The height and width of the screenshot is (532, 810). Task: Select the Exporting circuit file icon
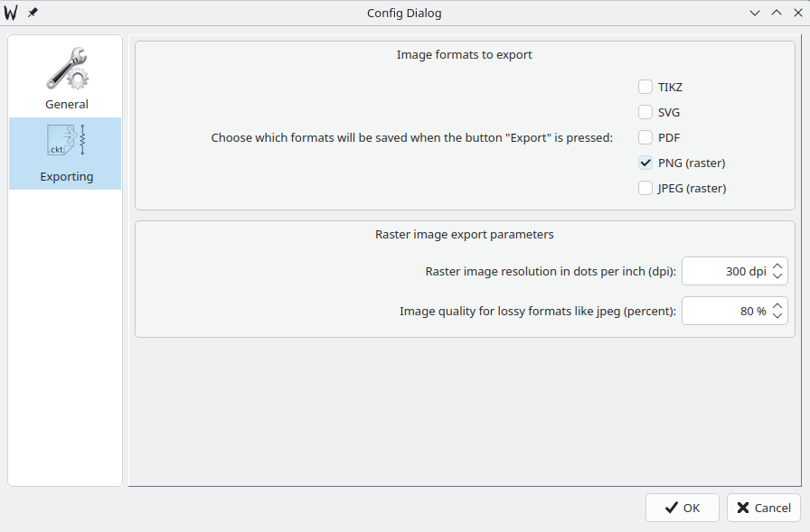pos(66,140)
